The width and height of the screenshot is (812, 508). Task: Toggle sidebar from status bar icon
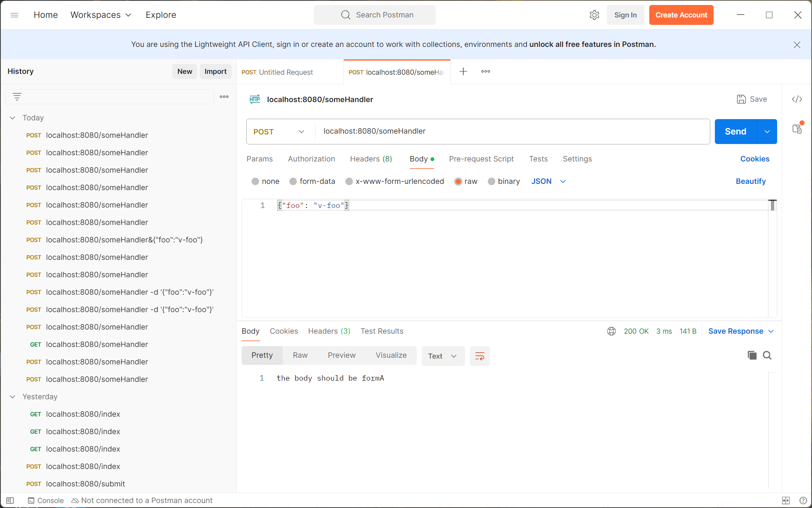(x=10, y=501)
